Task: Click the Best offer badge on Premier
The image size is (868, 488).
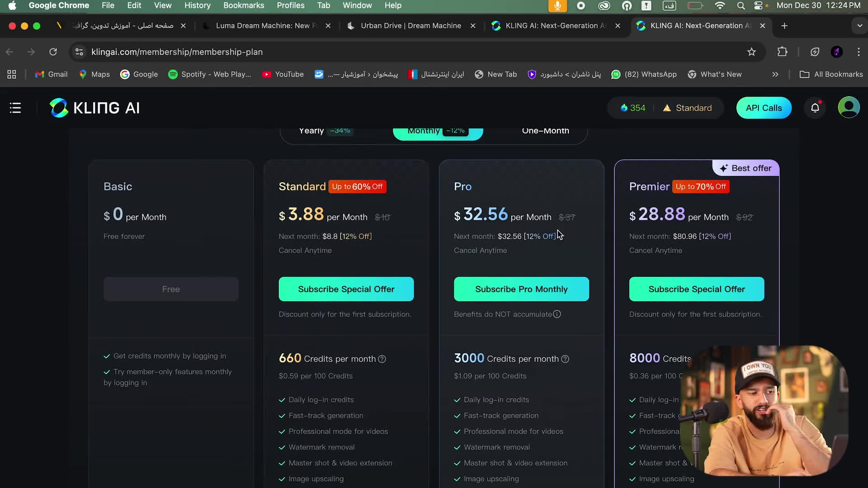Action: [x=745, y=168]
